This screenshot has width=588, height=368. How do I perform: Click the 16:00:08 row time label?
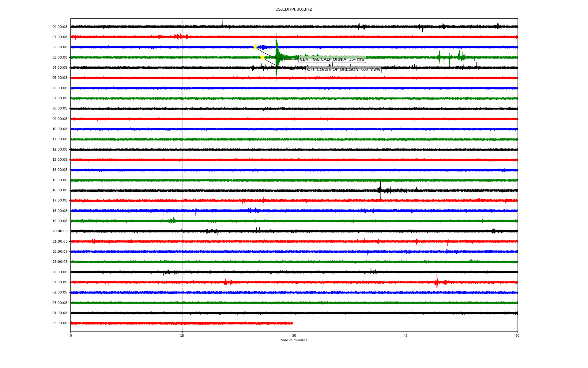tap(60, 190)
